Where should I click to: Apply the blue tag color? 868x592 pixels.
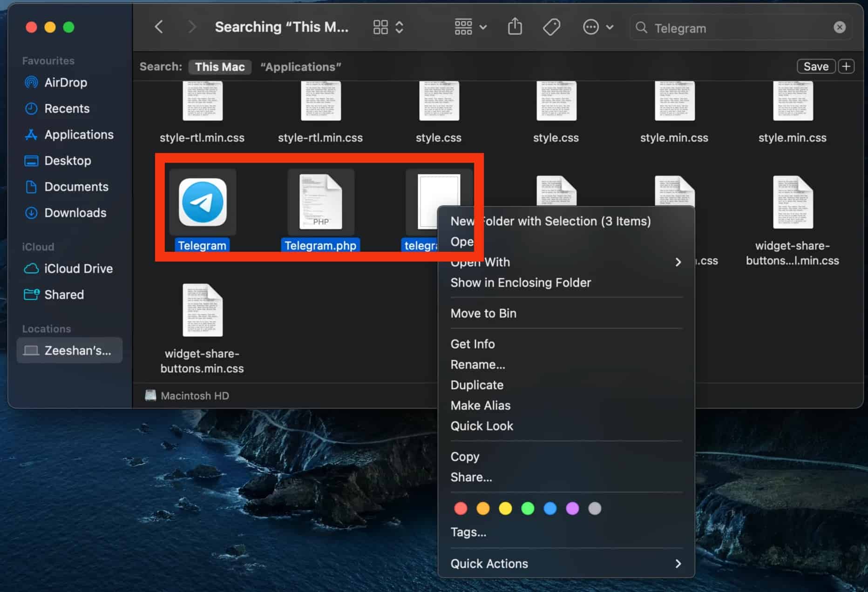click(x=550, y=508)
